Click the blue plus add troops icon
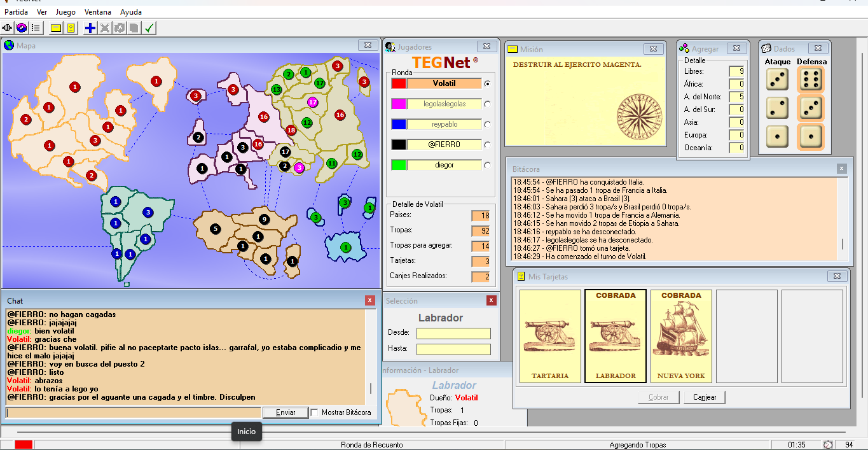 click(90, 28)
